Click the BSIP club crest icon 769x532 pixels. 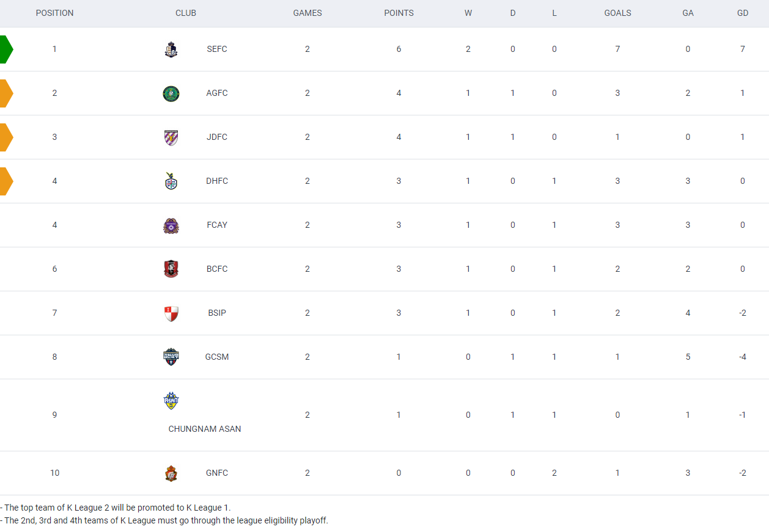tap(171, 313)
